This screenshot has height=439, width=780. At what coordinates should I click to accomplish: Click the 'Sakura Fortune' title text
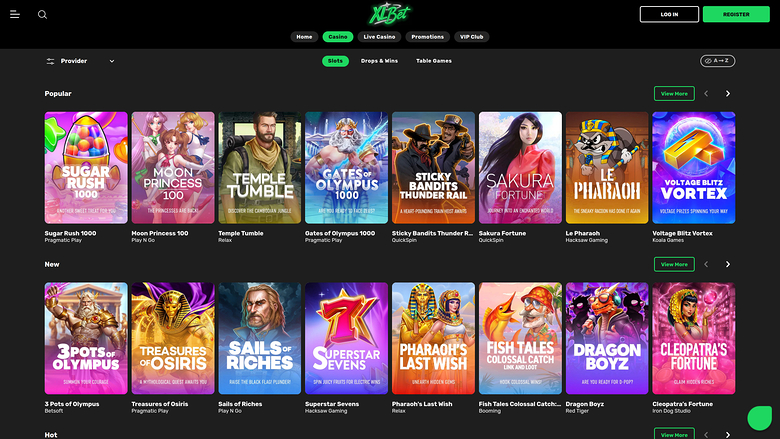pos(502,233)
